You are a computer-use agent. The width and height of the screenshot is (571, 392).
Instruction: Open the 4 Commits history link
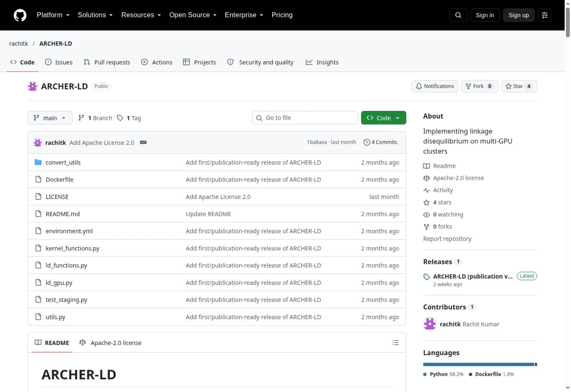(380, 143)
